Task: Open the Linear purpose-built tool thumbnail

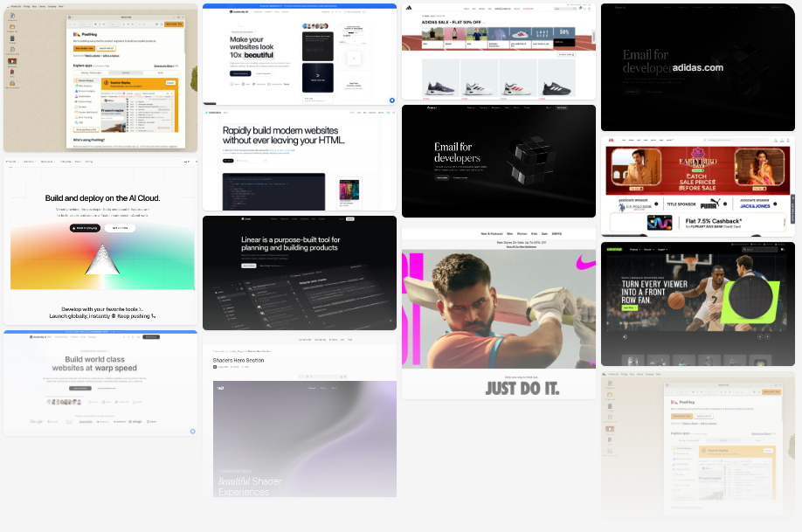Action: pyautogui.click(x=299, y=273)
